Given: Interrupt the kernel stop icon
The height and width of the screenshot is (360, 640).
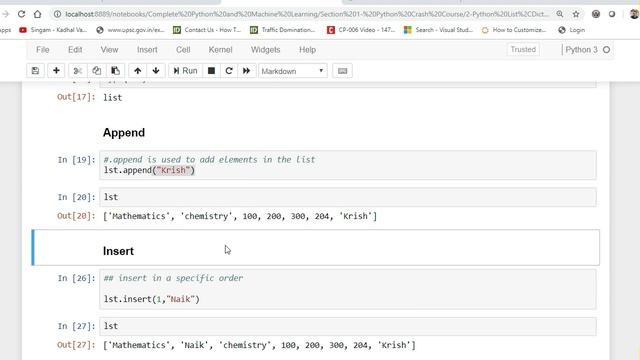Looking at the screenshot, I should click(x=211, y=71).
